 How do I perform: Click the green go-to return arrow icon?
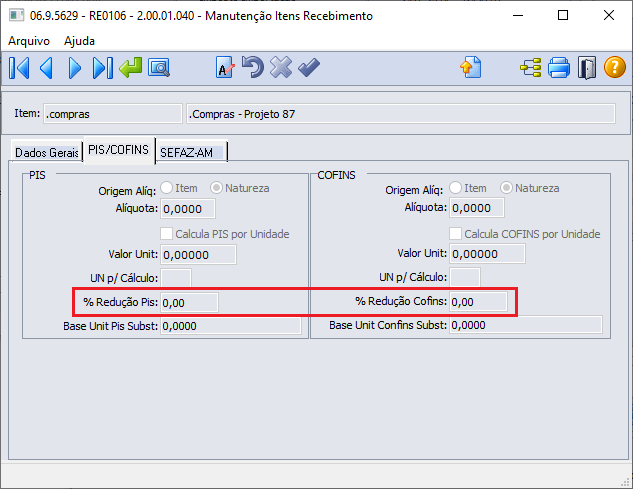point(131,67)
